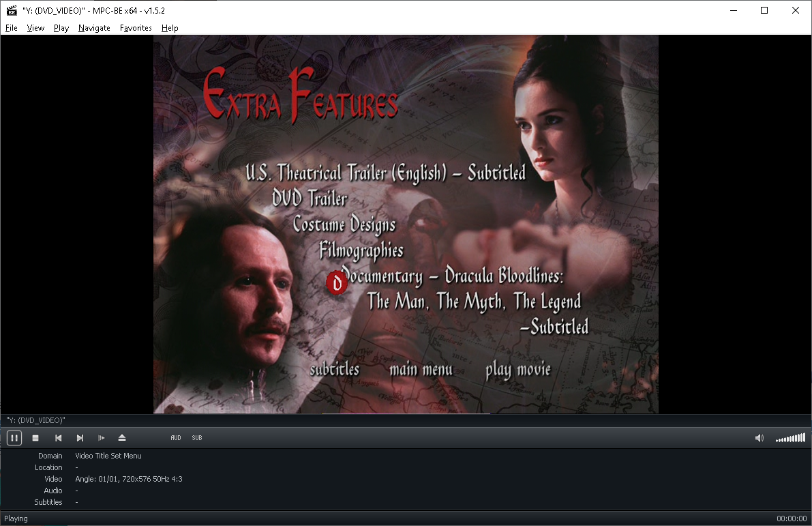This screenshot has width=812, height=526.
Task: Open the Play menu
Action: point(61,28)
